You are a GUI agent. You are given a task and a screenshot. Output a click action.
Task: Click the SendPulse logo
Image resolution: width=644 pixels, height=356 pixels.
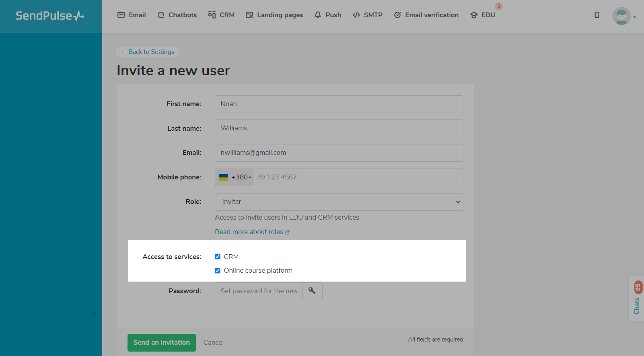click(50, 16)
